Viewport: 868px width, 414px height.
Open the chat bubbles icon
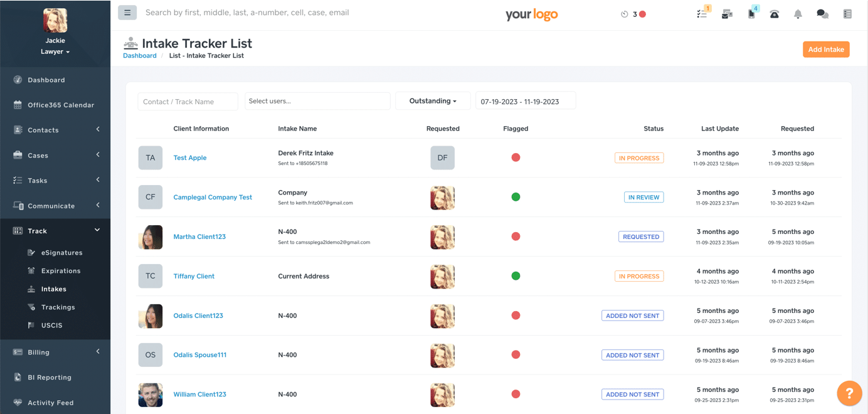point(822,14)
